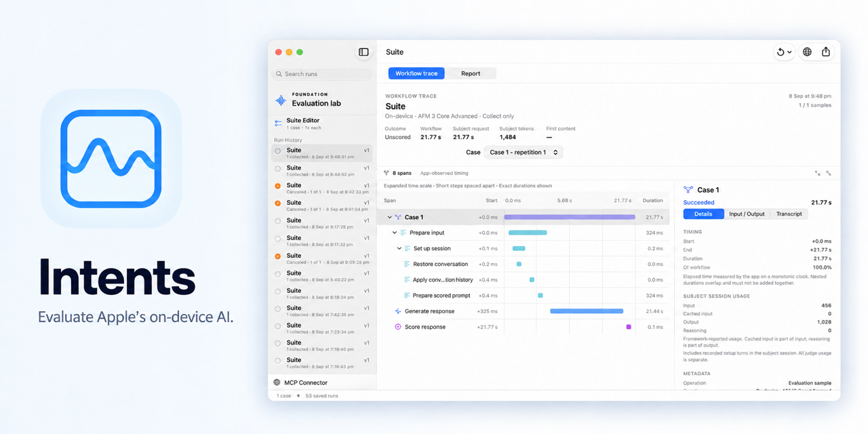Select the Suite run from 8:19:34 pm
Image resolution: width=868 pixels, height=434 pixels.
tap(322, 293)
